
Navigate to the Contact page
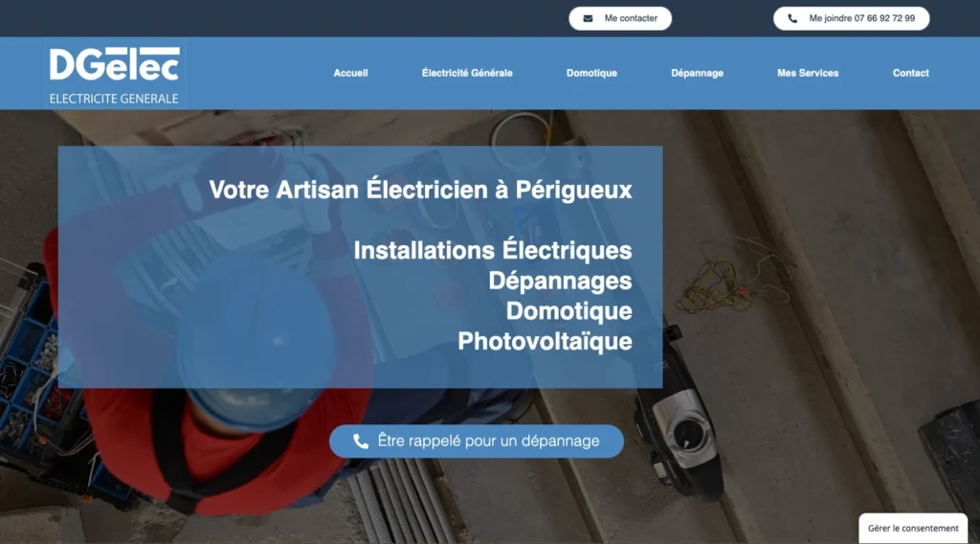[x=911, y=73]
